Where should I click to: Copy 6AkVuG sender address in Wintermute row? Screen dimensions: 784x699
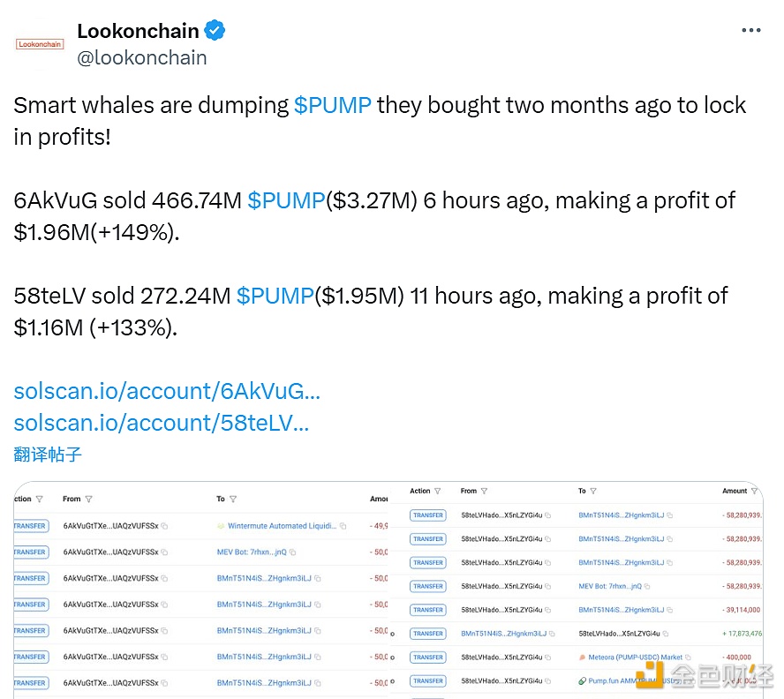click(x=164, y=526)
